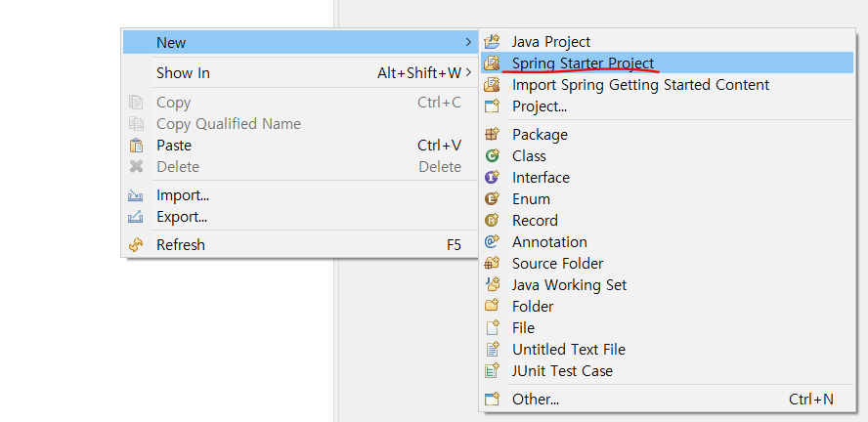The image size is (868, 422).
Task: Select Spring Starter Project
Action: (667, 63)
